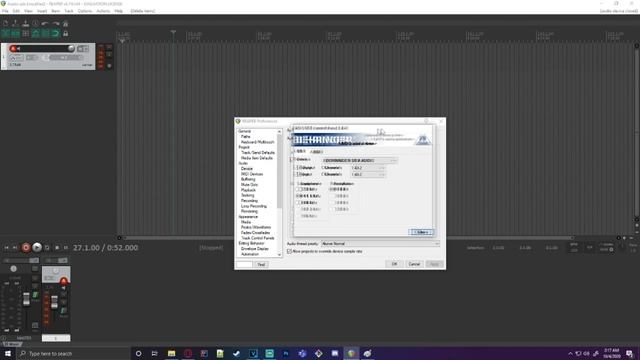Viewport: 640px width, 360px height.
Task: Toggle the metronome toolbar icon
Action: point(65,24)
